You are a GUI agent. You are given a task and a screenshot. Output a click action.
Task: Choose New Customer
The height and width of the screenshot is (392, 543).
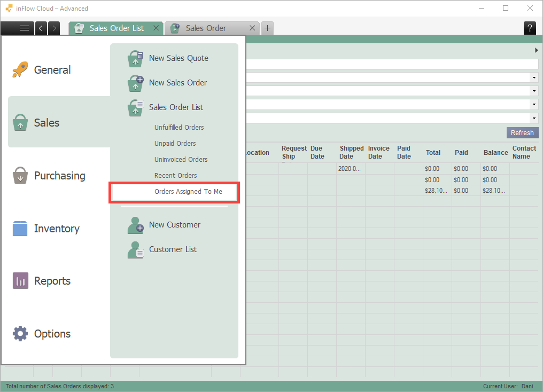[174, 225]
